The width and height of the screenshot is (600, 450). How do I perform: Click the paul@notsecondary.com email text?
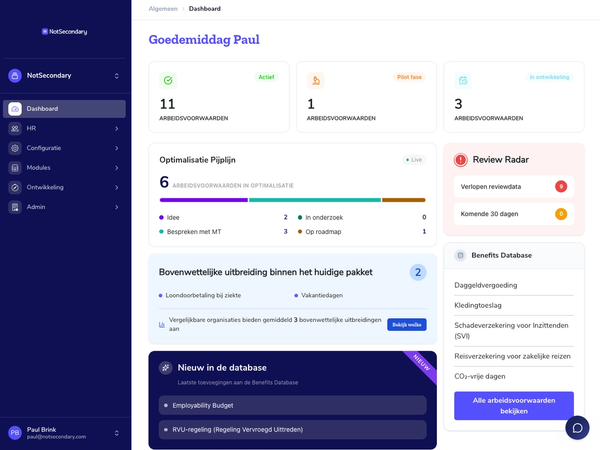pyautogui.click(x=56, y=437)
